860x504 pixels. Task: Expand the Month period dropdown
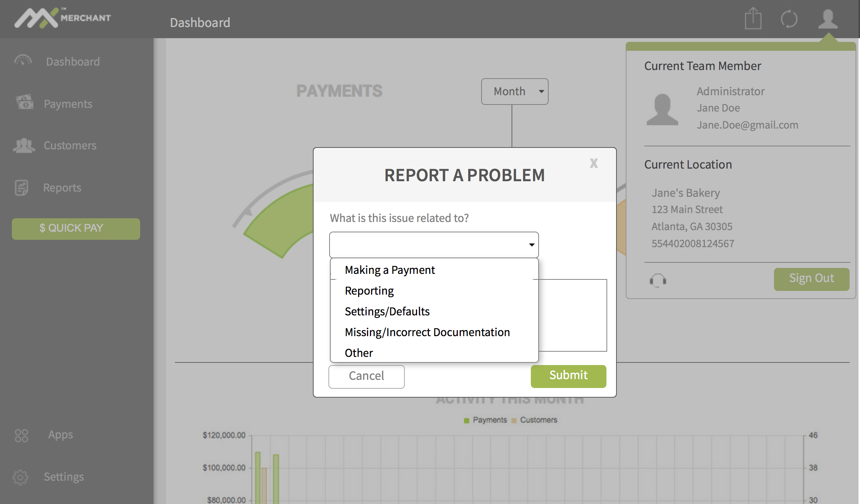[515, 91]
